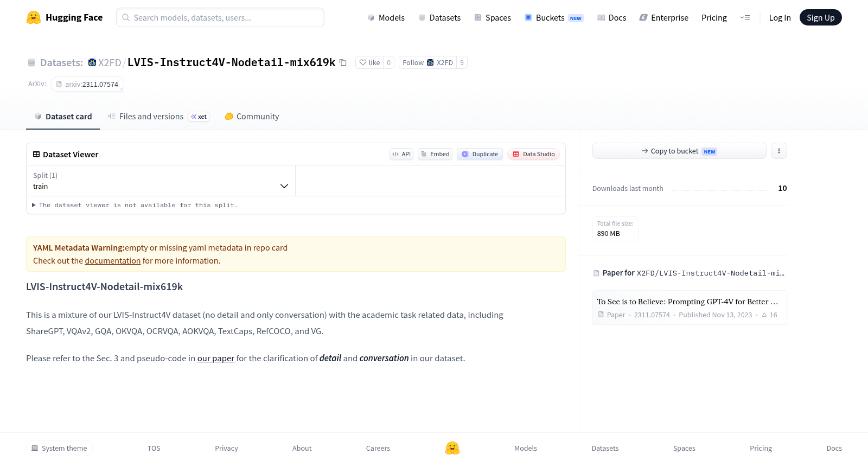Click the search models input field
868x467 pixels.
[x=220, y=17]
